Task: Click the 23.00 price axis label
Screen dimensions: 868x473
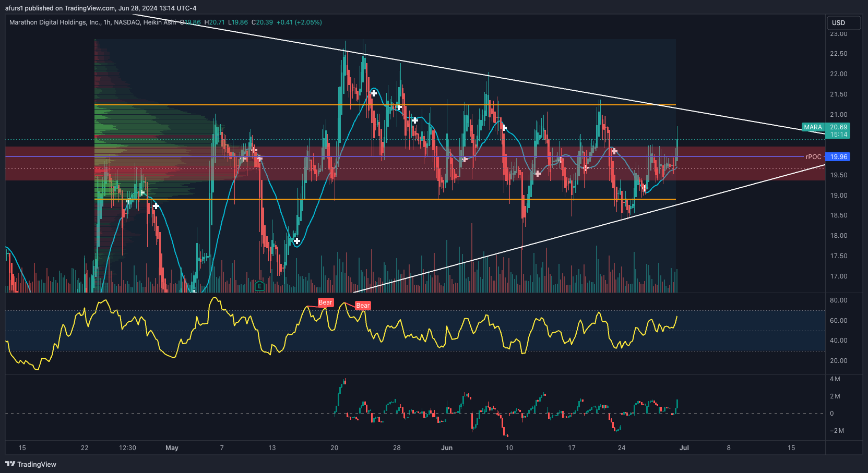Action: [839, 34]
